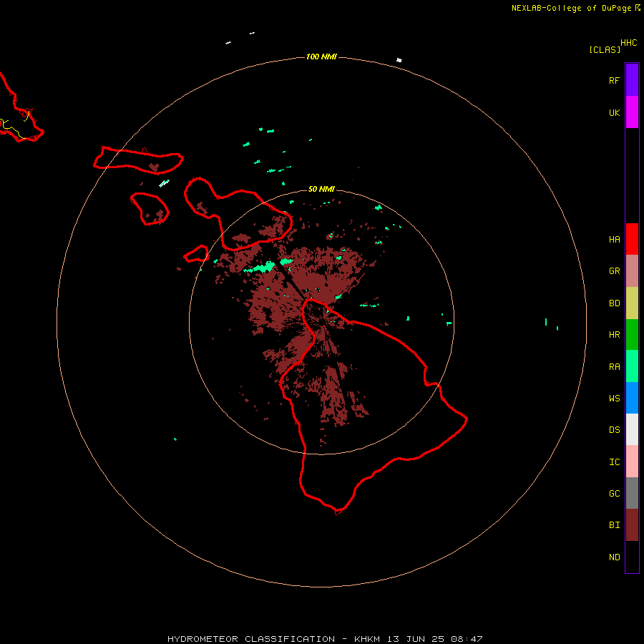644x644 pixels.
Task: Click the red HA legend swatch
Action: 632,239
